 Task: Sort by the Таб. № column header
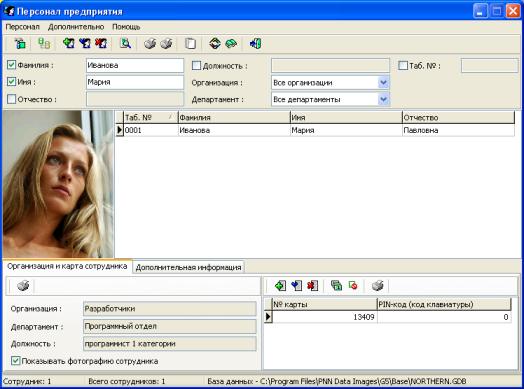[x=150, y=118]
